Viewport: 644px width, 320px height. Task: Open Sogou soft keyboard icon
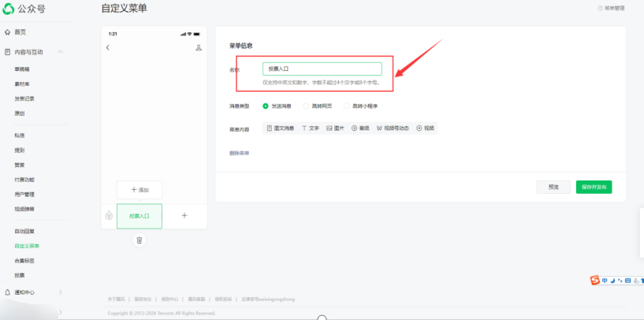627,281
